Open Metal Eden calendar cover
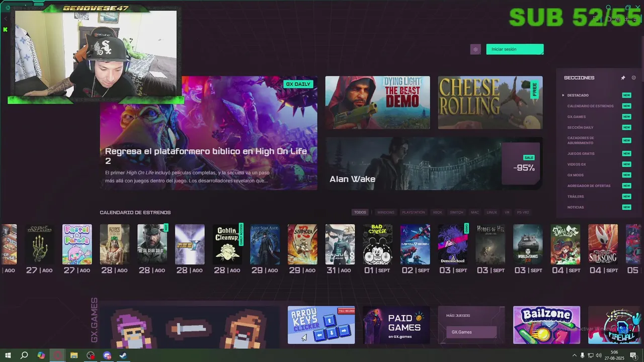Viewport: 644px width, 362px height. point(415,244)
